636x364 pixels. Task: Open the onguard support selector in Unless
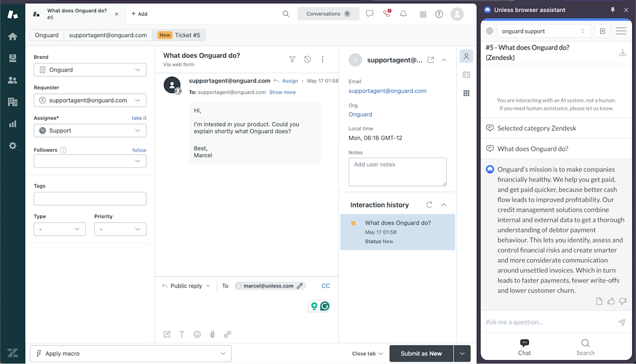(x=543, y=31)
